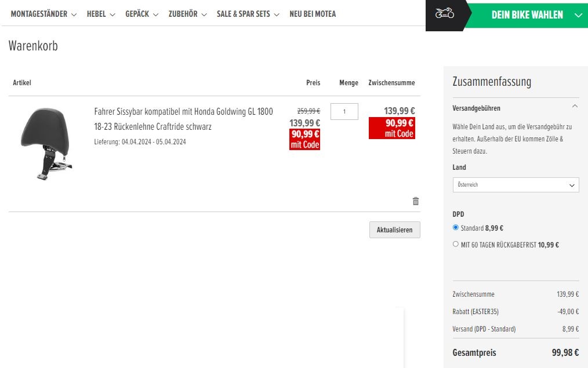The width and height of the screenshot is (588, 368).
Task: Click the red Zwischensumme mit Code badge
Action: (x=391, y=128)
